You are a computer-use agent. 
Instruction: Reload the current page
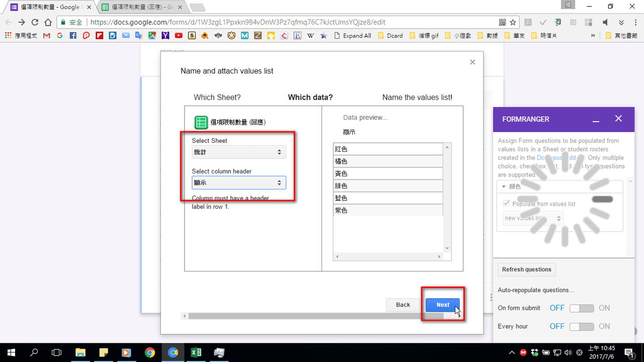click(35, 22)
